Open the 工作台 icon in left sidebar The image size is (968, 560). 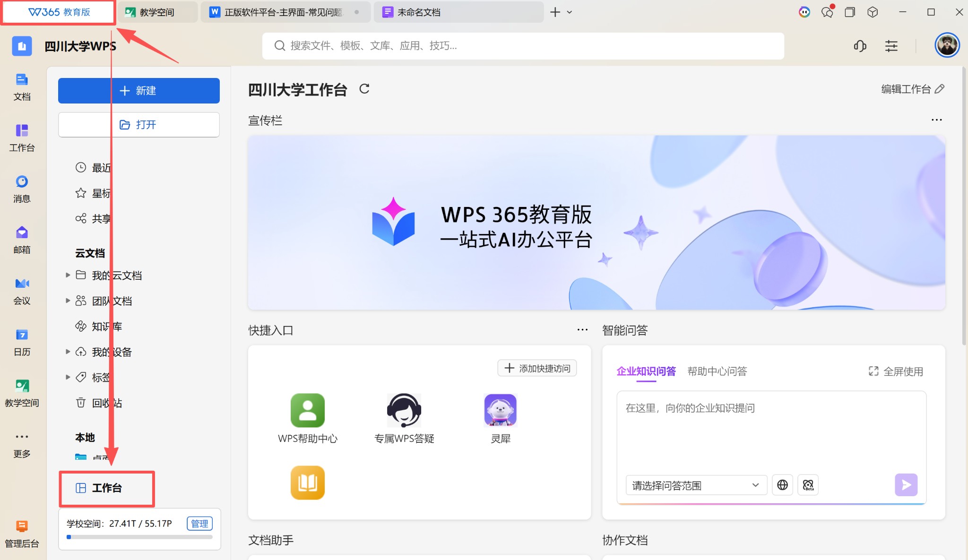point(22,138)
